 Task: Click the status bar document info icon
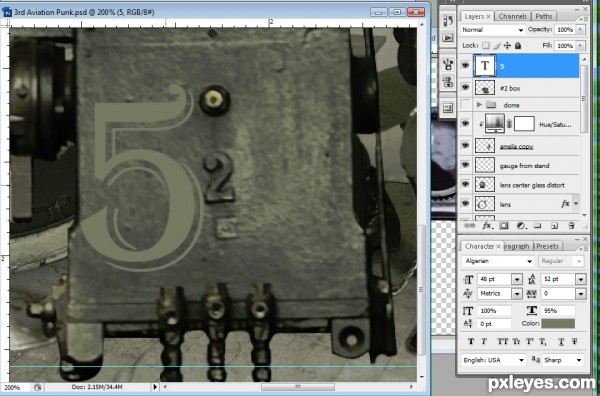[x=38, y=387]
